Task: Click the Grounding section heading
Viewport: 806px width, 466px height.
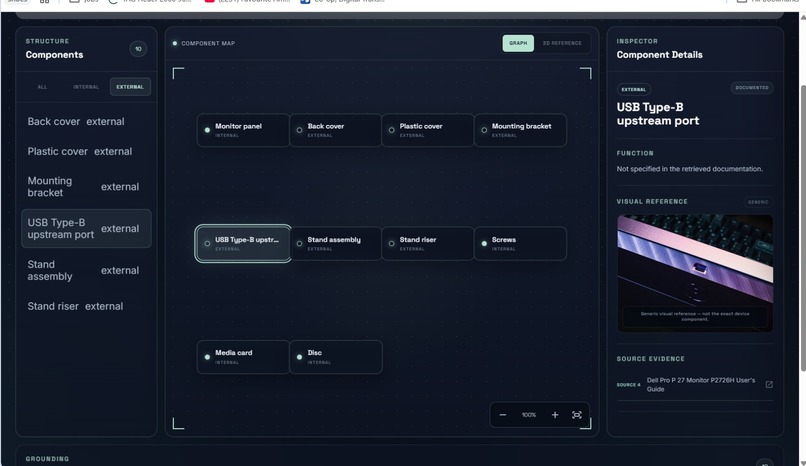Action: click(x=47, y=459)
